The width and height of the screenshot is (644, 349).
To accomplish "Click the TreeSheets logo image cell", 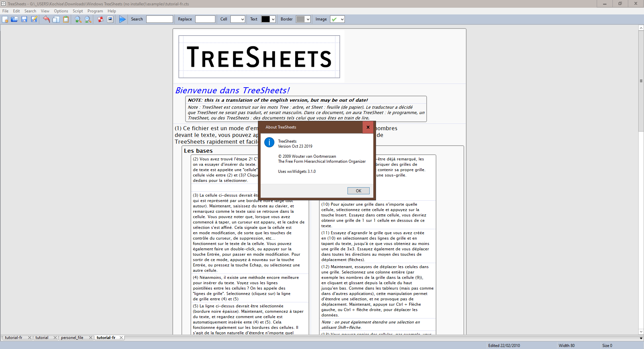I will pos(259,57).
